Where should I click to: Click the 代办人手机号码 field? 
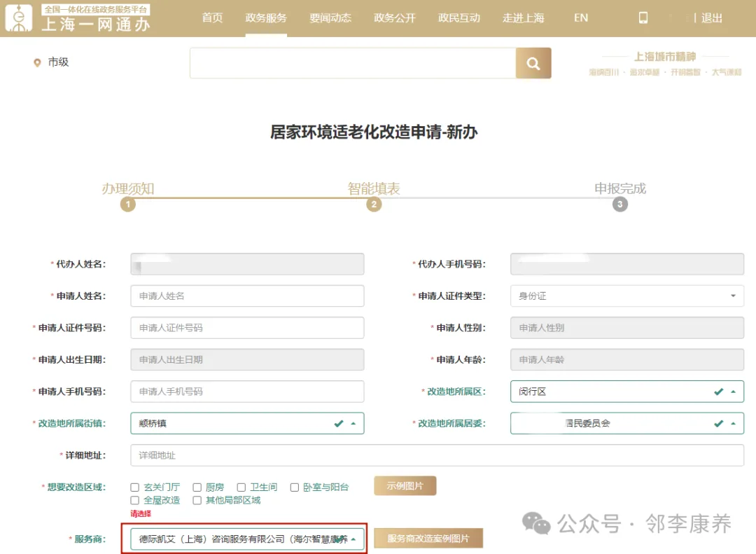(626, 264)
